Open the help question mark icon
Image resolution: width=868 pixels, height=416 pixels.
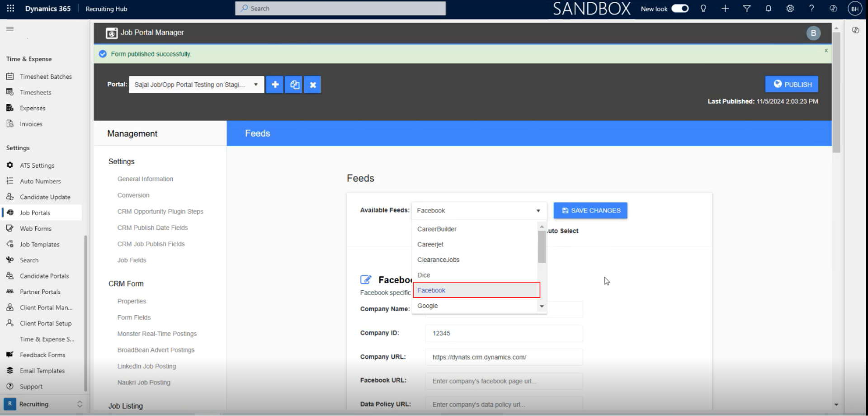811,9
